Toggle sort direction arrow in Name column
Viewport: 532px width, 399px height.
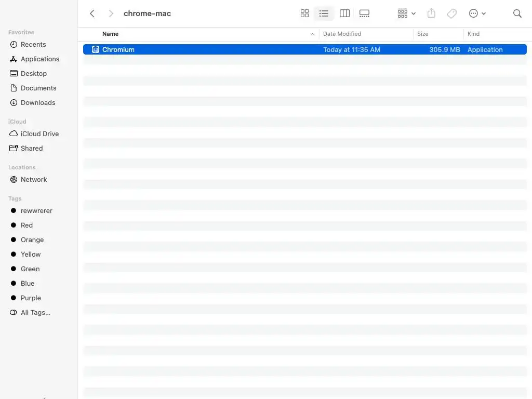[x=312, y=34]
